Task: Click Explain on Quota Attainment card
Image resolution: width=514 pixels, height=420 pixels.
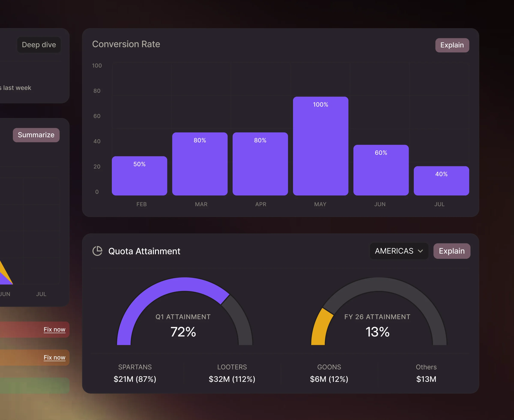Action: coord(451,251)
